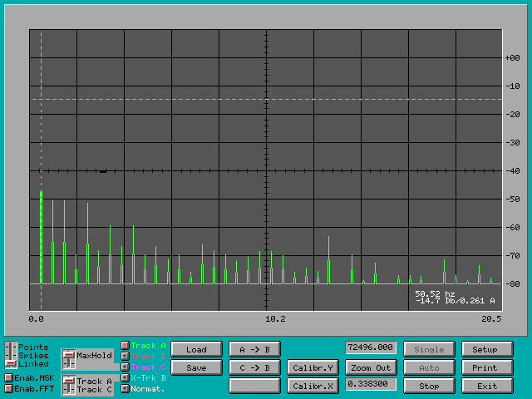Select the Spikes display mode label
This screenshot has height=399, width=532.
click(x=33, y=355)
